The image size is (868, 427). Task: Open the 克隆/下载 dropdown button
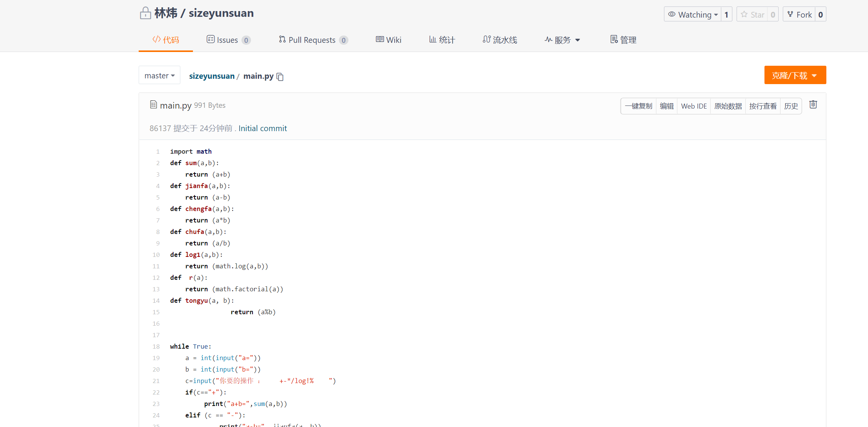pos(795,75)
